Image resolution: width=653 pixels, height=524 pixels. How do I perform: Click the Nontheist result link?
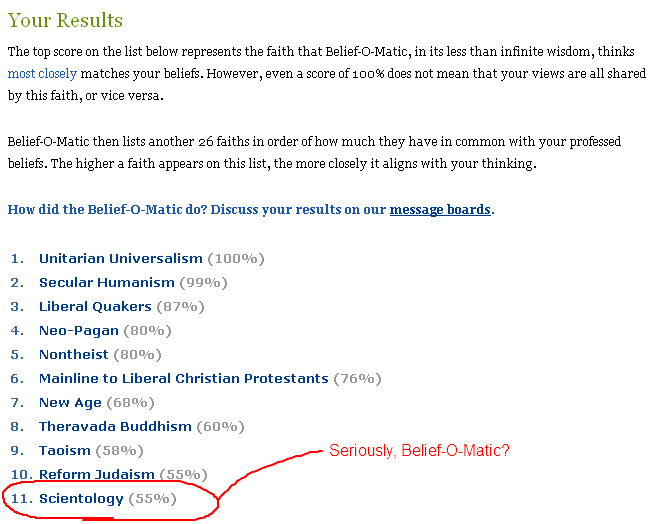(73, 354)
